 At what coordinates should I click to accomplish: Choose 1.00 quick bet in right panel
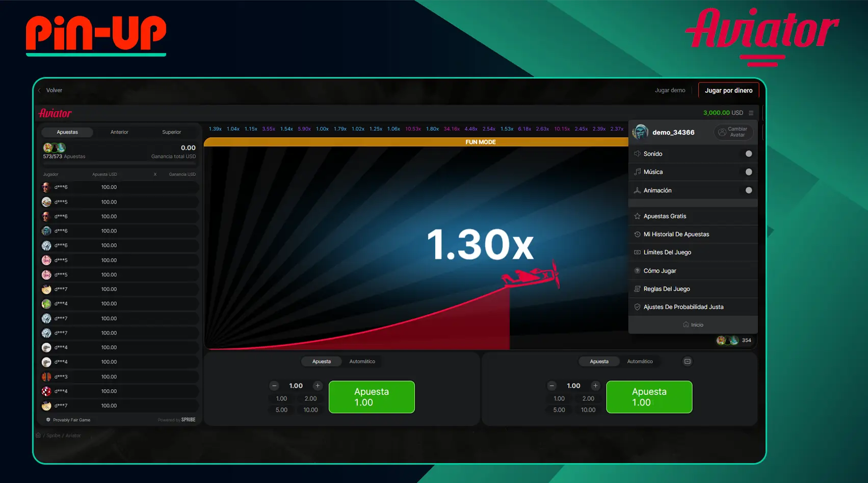(x=559, y=399)
